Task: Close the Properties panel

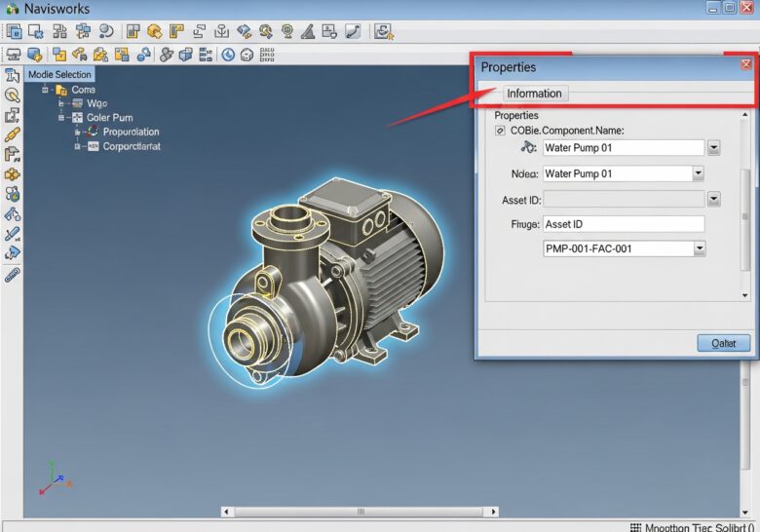Action: click(746, 64)
